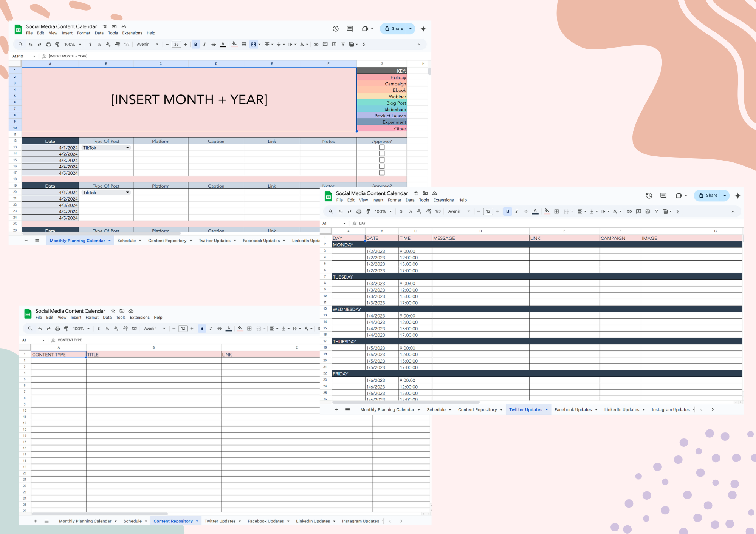This screenshot has width=756, height=534.
Task: Open the Avenir font dropdown
Action: click(x=147, y=44)
